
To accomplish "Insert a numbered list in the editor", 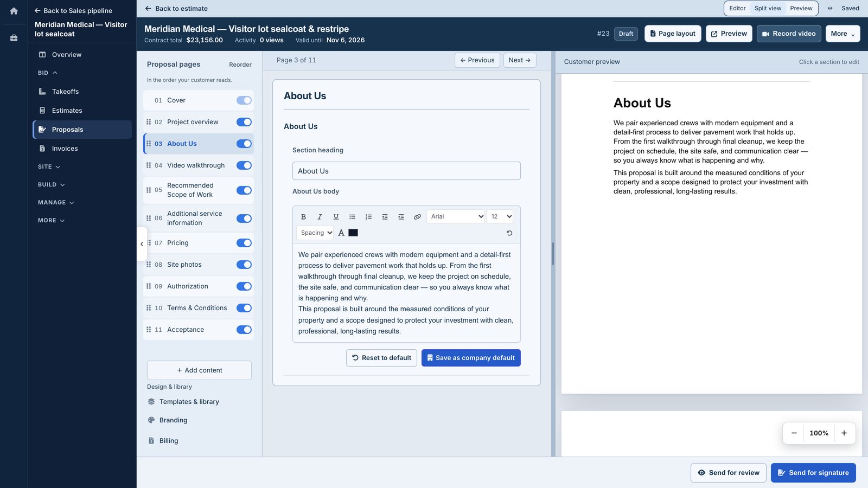I will (x=368, y=217).
